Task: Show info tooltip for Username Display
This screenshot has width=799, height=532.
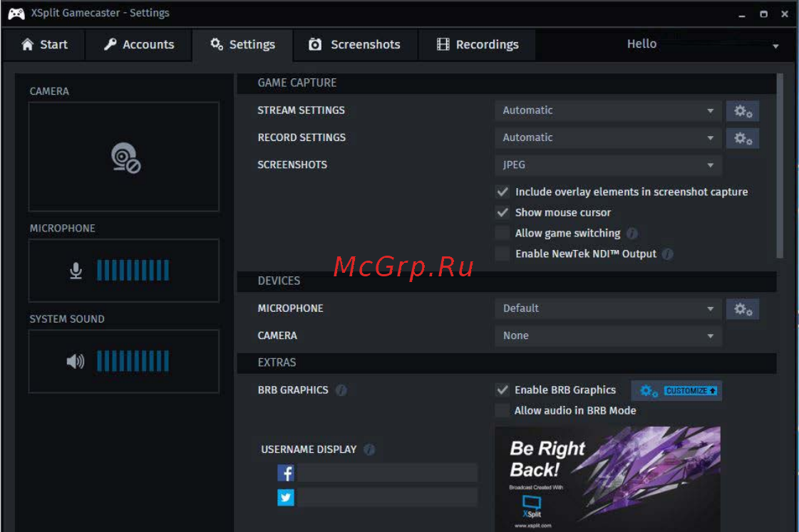Action: click(x=369, y=449)
